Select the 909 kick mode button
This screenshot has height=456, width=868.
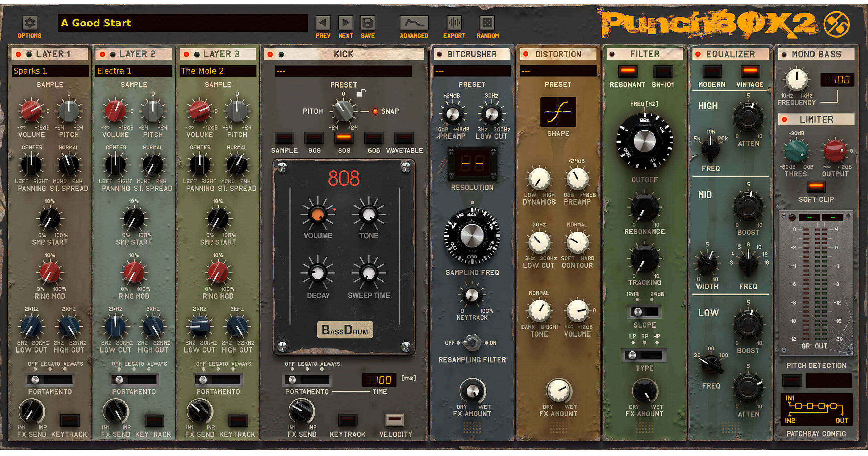coord(314,138)
